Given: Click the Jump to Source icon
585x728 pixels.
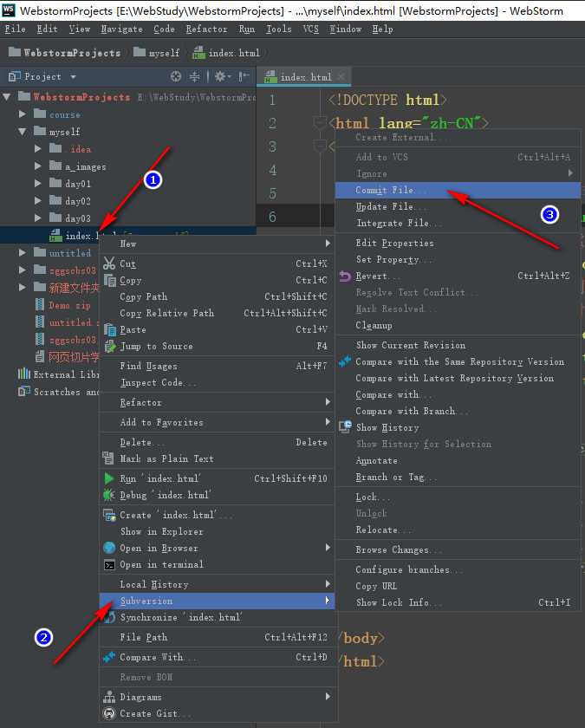Looking at the screenshot, I should tap(109, 346).
